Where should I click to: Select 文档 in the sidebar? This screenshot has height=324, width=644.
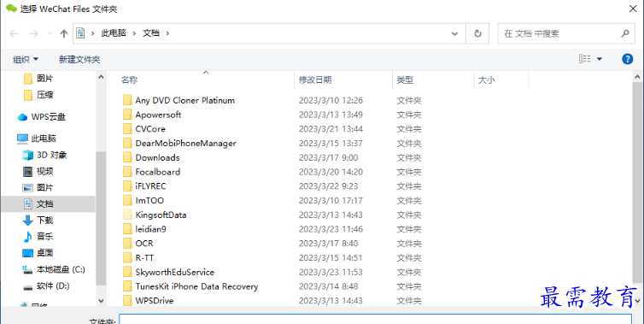(x=49, y=203)
